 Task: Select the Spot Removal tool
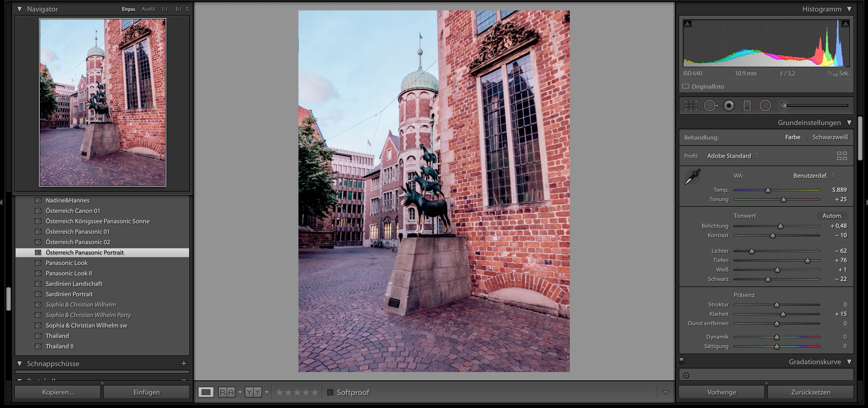click(710, 106)
